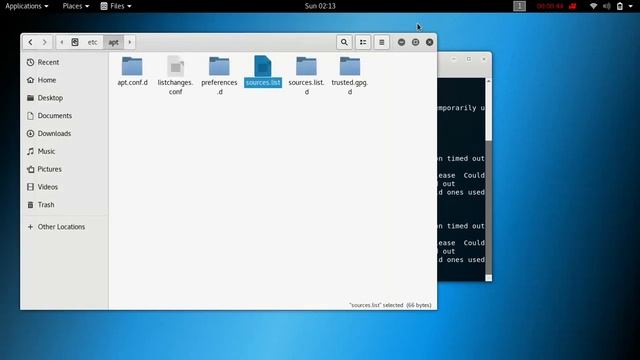Viewport: 640px width, 360px height.
Task: Select the apt path segment
Action: coord(113,42)
